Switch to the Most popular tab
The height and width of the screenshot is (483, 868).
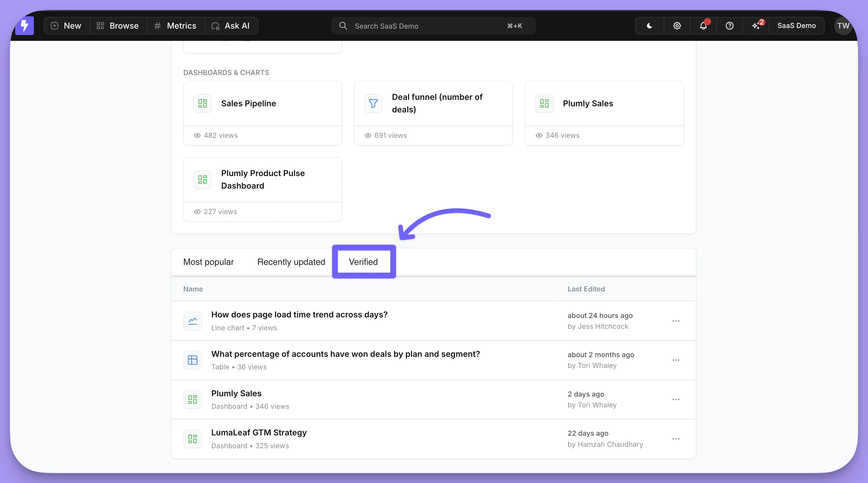click(x=209, y=262)
